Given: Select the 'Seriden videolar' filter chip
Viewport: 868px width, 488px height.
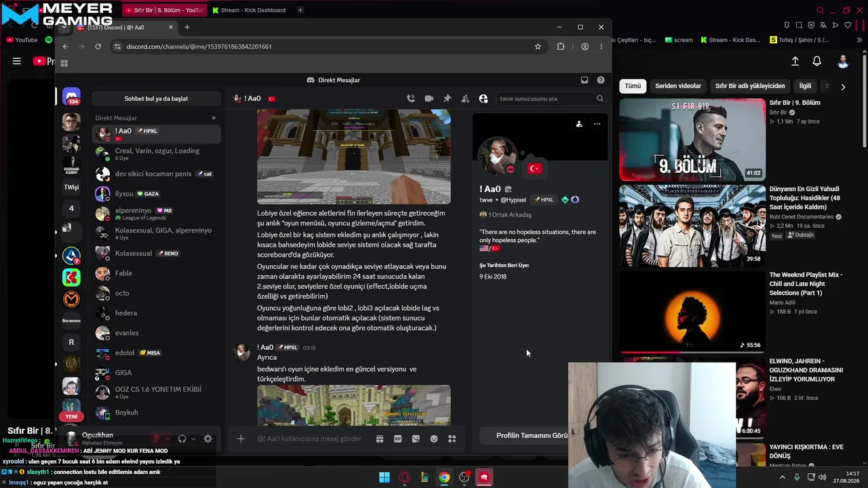Looking at the screenshot, I should point(678,86).
